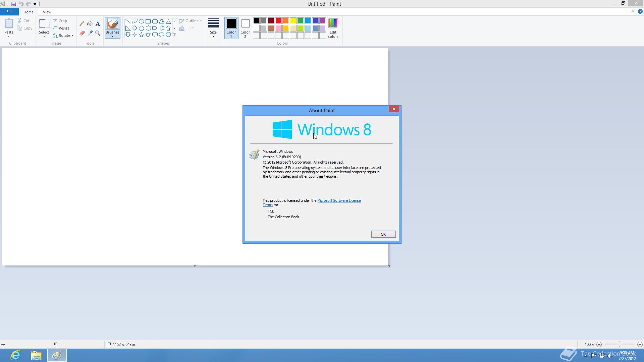Image resolution: width=644 pixels, height=362 pixels.
Task: Open the File menu
Action: tap(9, 12)
